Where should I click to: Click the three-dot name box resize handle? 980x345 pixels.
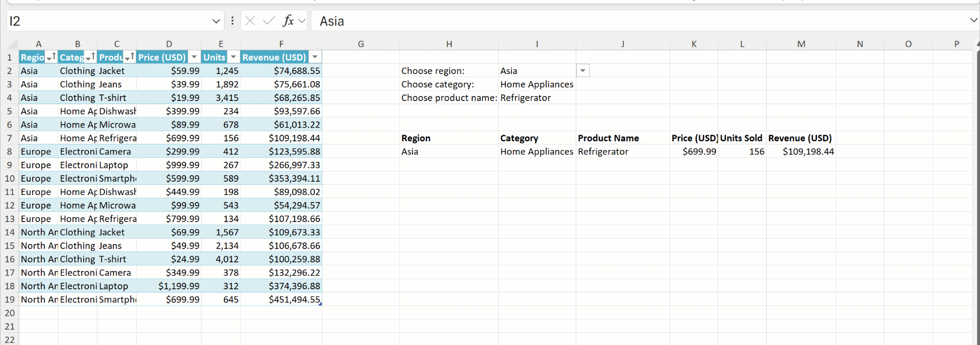232,21
